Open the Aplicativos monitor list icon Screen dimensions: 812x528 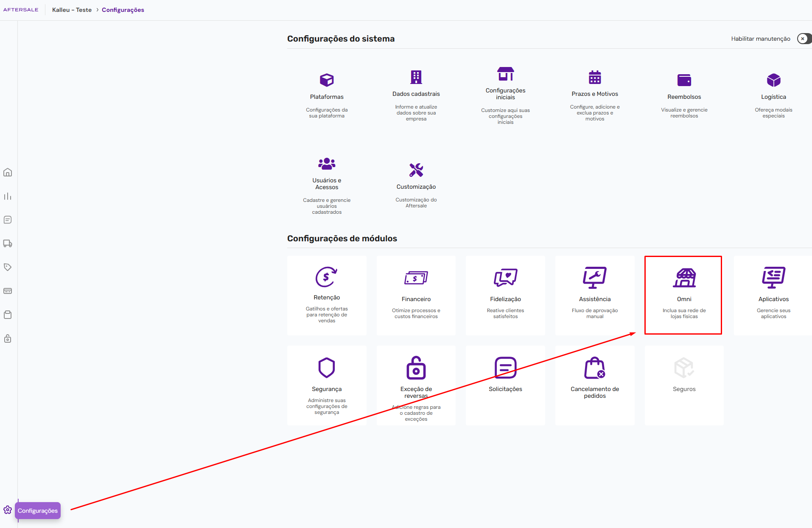pos(773,277)
